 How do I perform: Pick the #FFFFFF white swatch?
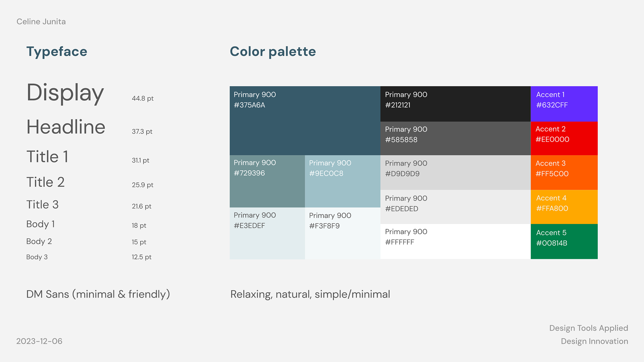click(x=455, y=241)
